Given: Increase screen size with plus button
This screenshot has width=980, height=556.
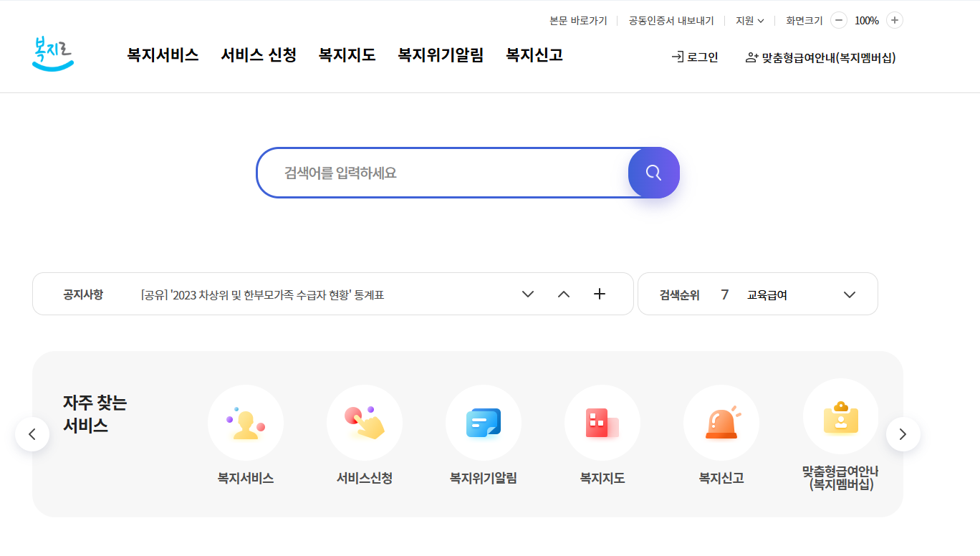Looking at the screenshot, I should pyautogui.click(x=895, y=20).
